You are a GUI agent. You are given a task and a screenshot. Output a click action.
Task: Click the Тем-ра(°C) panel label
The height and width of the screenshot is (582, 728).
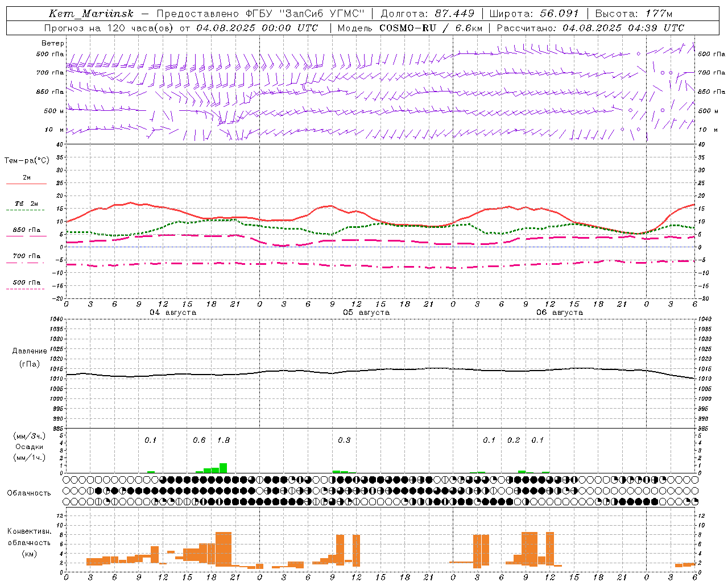point(27,161)
